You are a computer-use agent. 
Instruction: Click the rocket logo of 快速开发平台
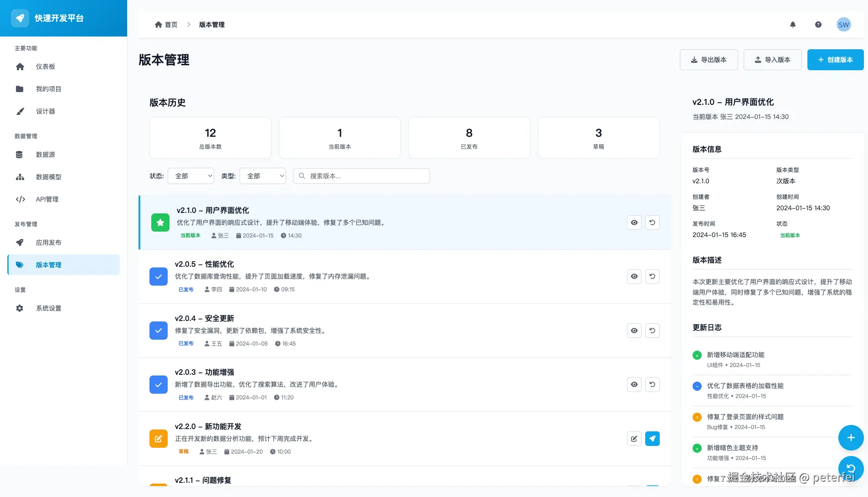click(x=20, y=18)
